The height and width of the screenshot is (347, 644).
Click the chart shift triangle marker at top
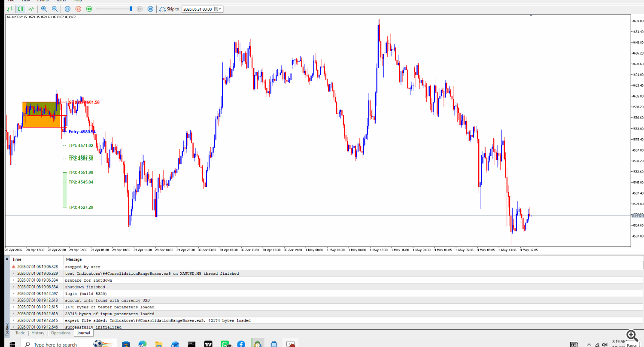[531, 15]
